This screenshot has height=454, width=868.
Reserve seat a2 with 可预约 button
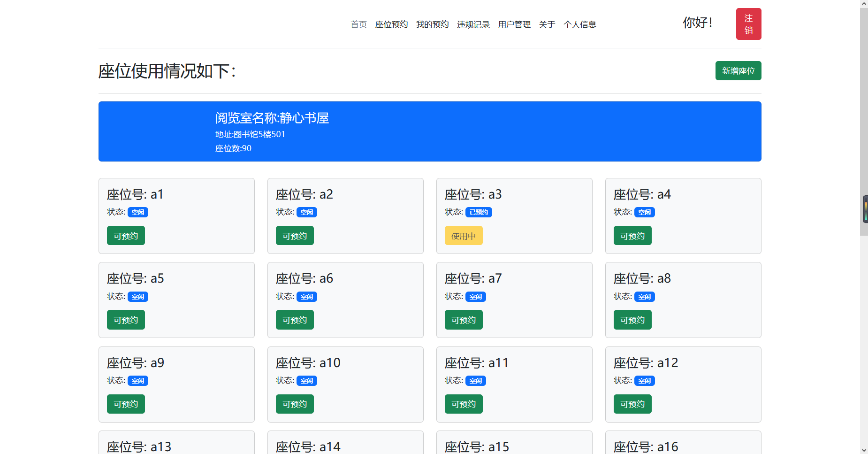[295, 236]
